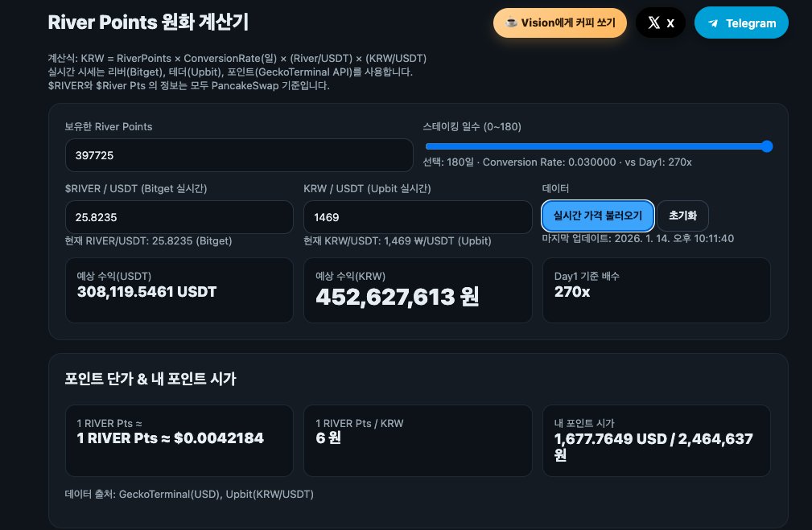Click the KRW / USDT (Upbit 실시간) label
The width and height of the screenshot is (812, 530).
tap(367, 189)
